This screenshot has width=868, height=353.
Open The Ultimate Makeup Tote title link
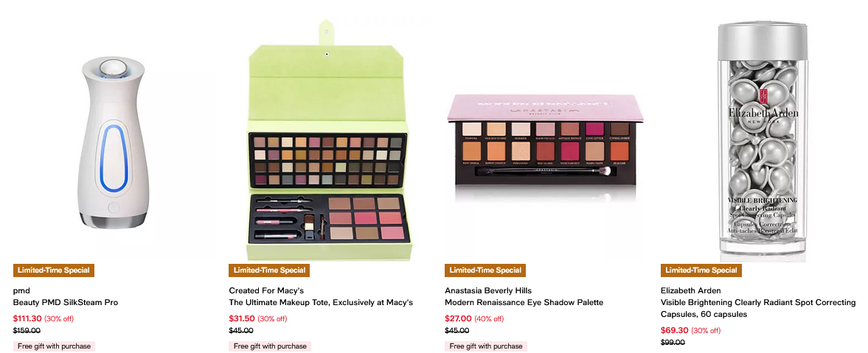tap(321, 303)
